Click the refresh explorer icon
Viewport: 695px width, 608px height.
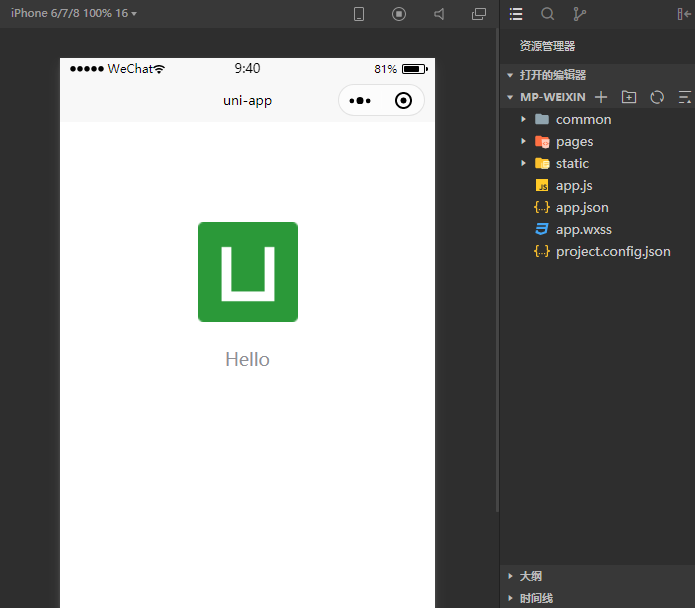point(657,97)
